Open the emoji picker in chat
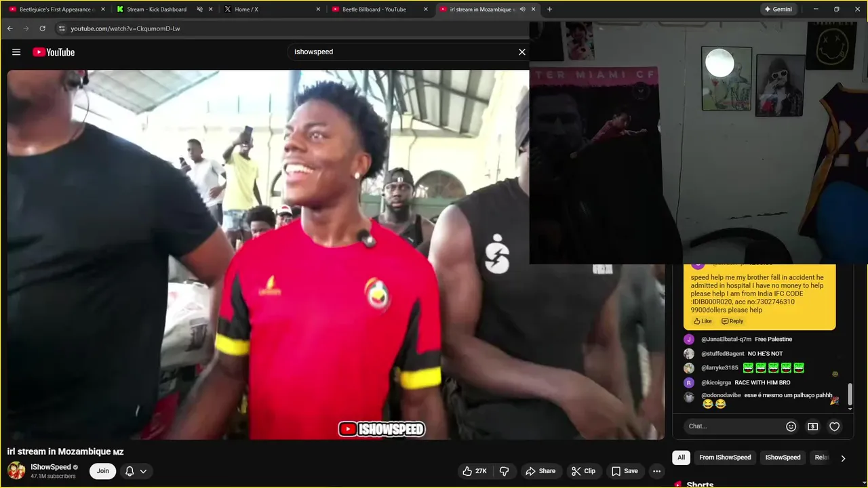868x488 pixels. click(x=791, y=426)
